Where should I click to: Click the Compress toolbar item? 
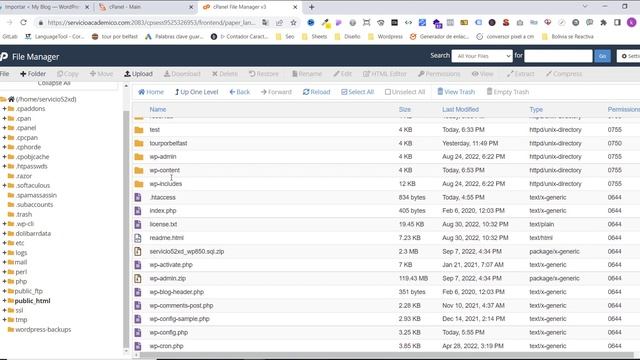coord(564,74)
